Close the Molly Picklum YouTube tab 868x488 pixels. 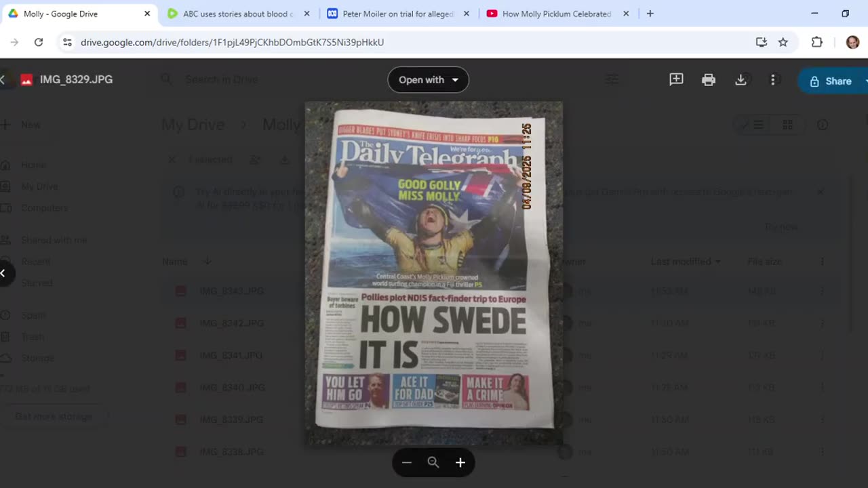626,14
